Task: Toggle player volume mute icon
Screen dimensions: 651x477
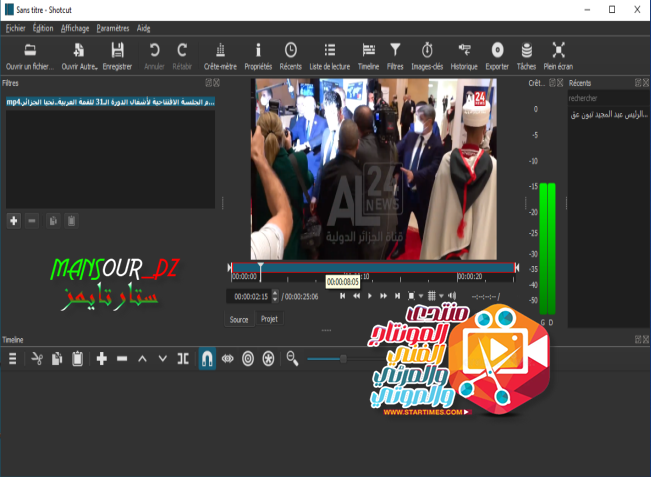Action: [x=452, y=296]
